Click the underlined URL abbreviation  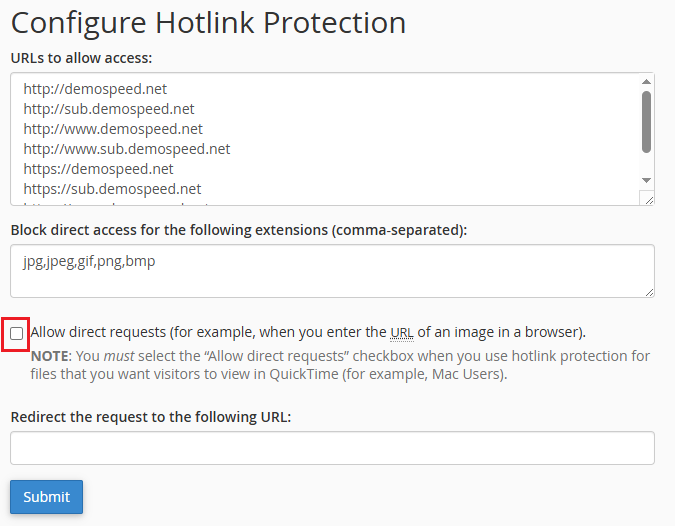pyautogui.click(x=402, y=332)
